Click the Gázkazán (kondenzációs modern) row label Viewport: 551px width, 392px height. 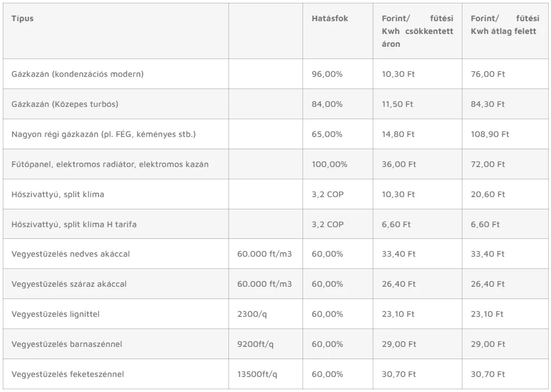pos(77,74)
